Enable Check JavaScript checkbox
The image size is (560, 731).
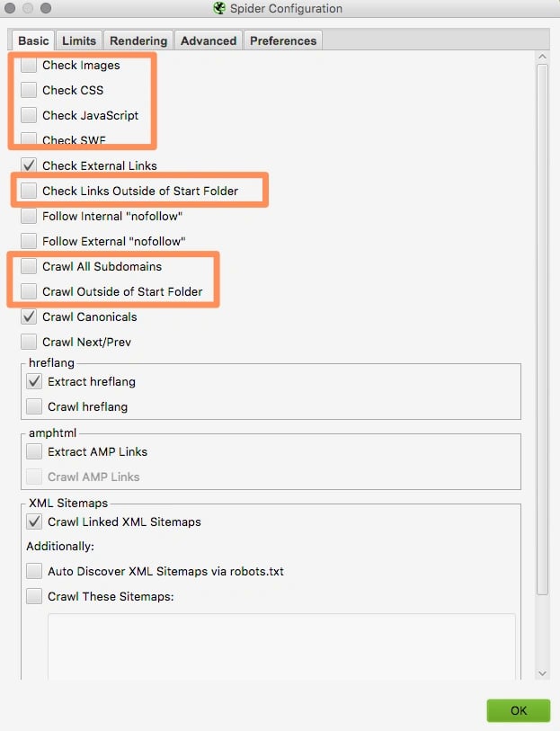(29, 115)
